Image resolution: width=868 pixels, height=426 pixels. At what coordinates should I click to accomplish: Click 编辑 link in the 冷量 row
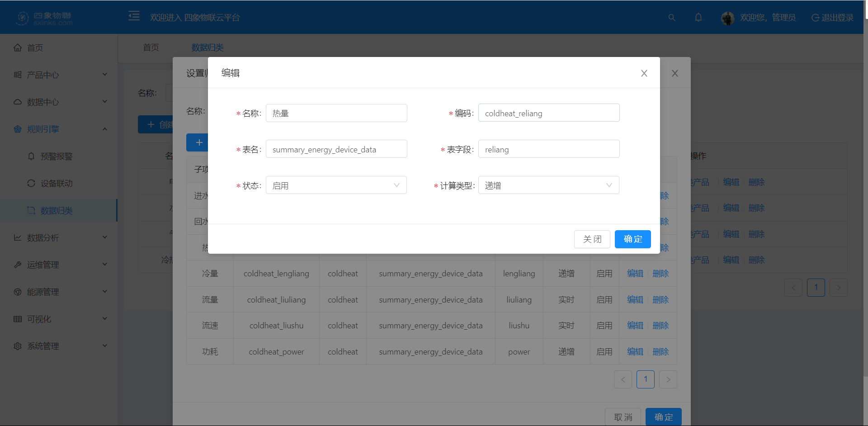[x=635, y=274]
